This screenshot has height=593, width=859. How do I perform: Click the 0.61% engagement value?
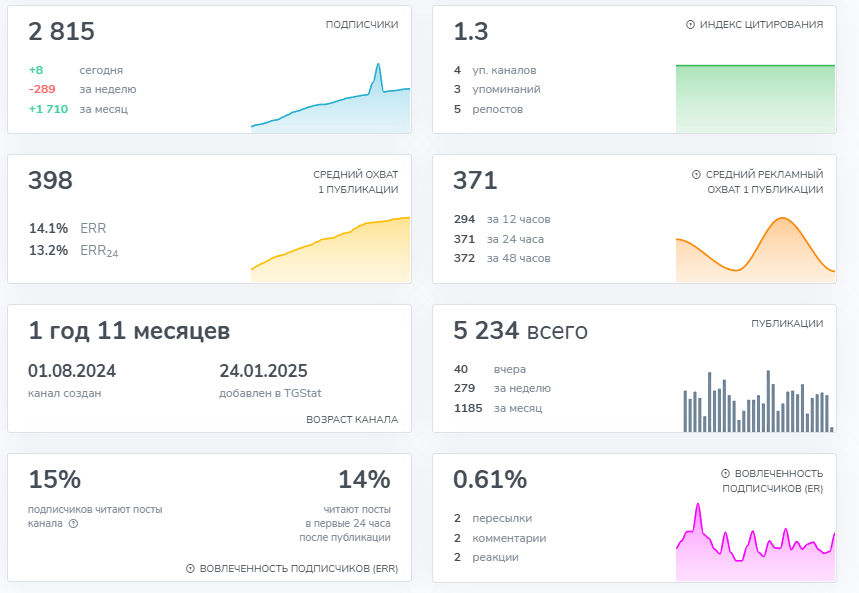click(x=490, y=480)
